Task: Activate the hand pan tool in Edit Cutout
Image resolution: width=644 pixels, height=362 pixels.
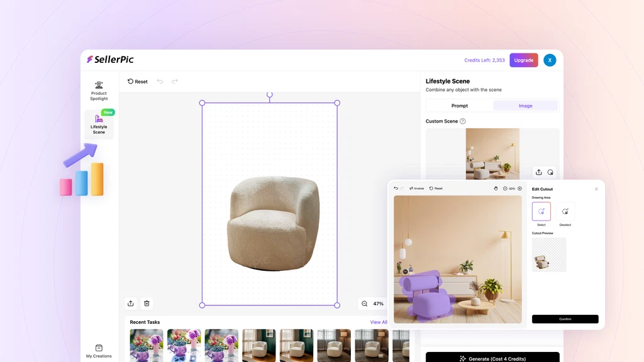Action: coord(496,188)
